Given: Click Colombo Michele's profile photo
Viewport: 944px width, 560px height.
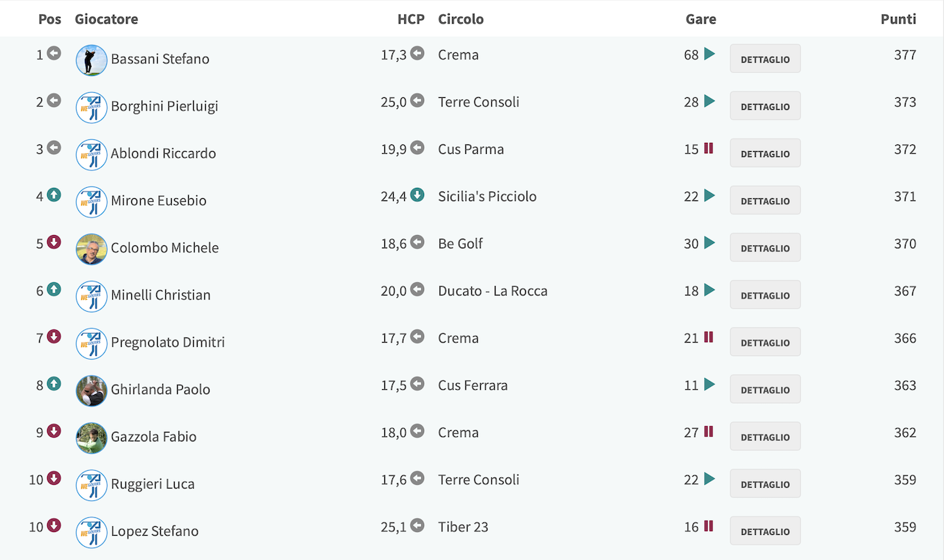Looking at the screenshot, I should (x=91, y=249).
